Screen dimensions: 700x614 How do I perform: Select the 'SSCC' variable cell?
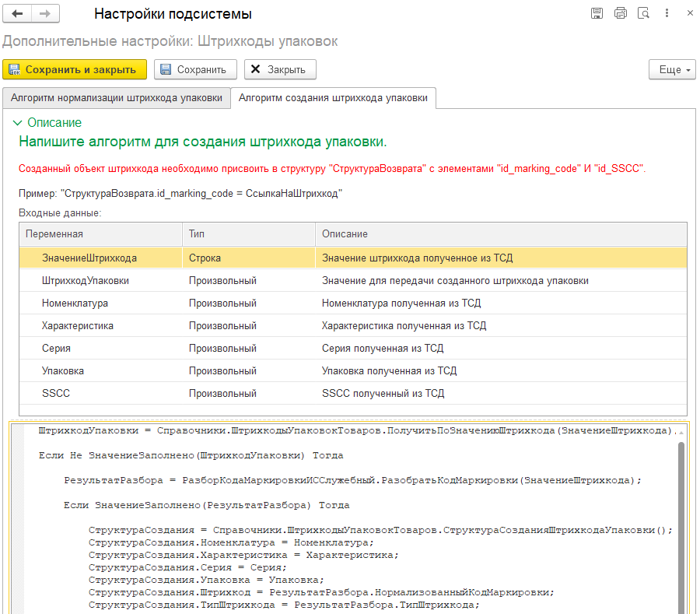click(100, 394)
